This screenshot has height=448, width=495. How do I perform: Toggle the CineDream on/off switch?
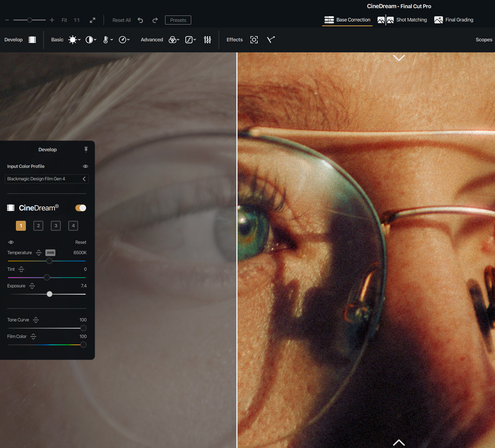pyautogui.click(x=81, y=208)
